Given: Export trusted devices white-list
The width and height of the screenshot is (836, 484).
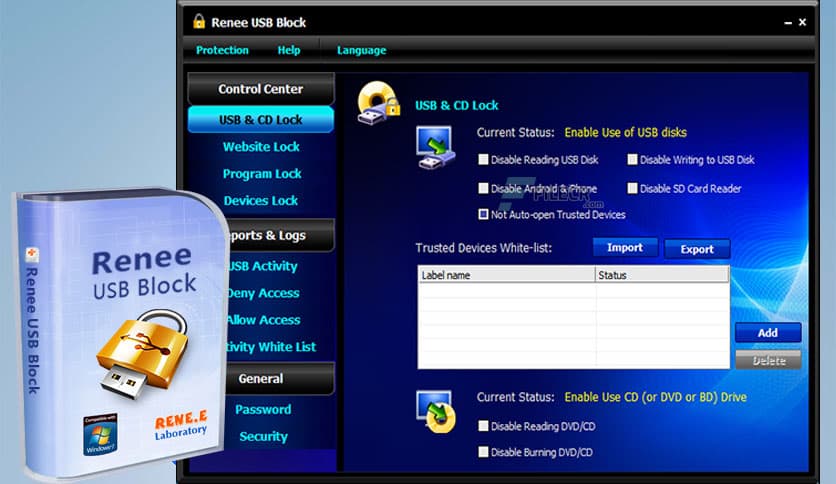Looking at the screenshot, I should 697,249.
